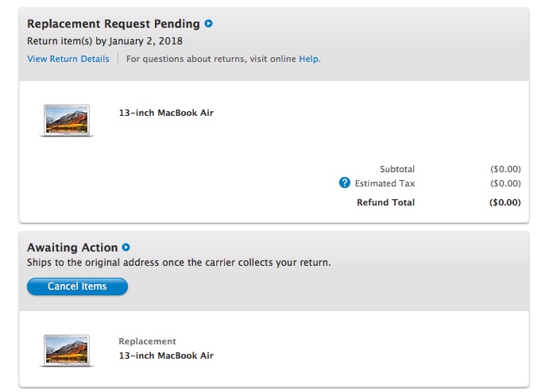Click the Estimated Tax label
This screenshot has height=392, width=537.
tap(384, 183)
